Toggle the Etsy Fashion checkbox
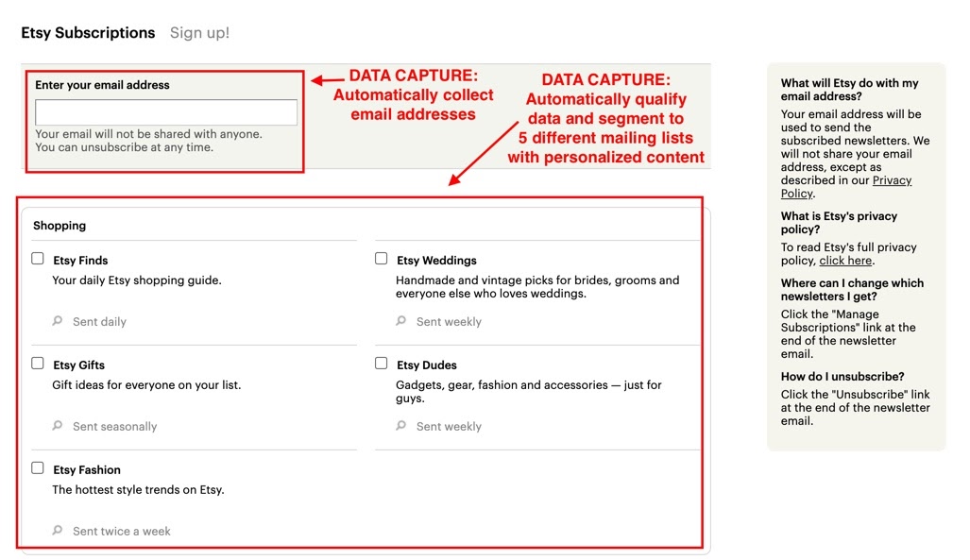The width and height of the screenshot is (970, 560). click(38, 468)
